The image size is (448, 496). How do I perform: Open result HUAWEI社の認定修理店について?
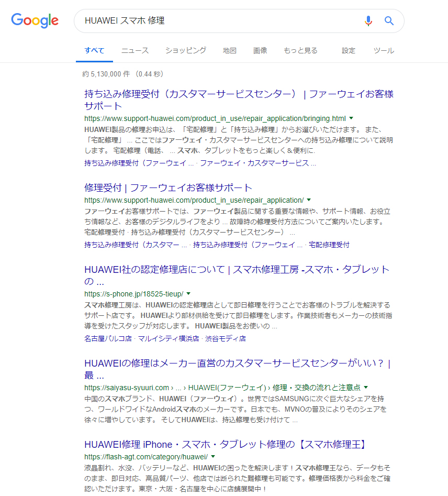coord(237,275)
